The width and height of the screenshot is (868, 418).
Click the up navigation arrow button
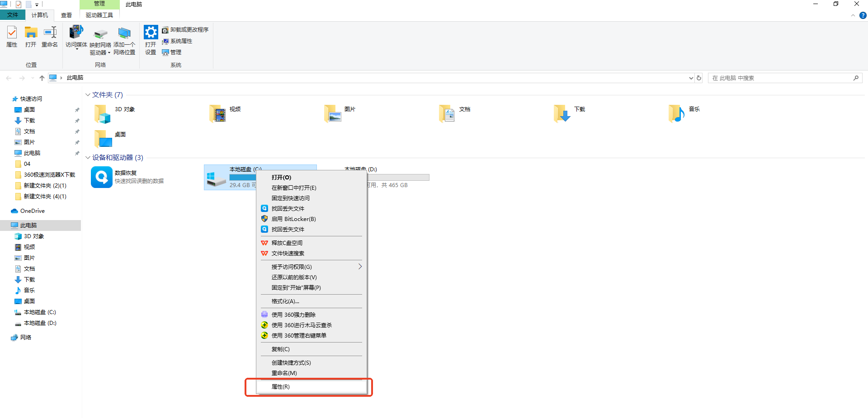[x=41, y=78]
